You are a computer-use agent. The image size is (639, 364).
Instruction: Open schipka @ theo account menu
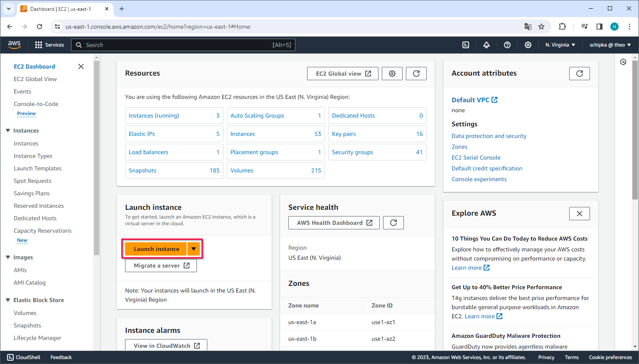[610, 45]
